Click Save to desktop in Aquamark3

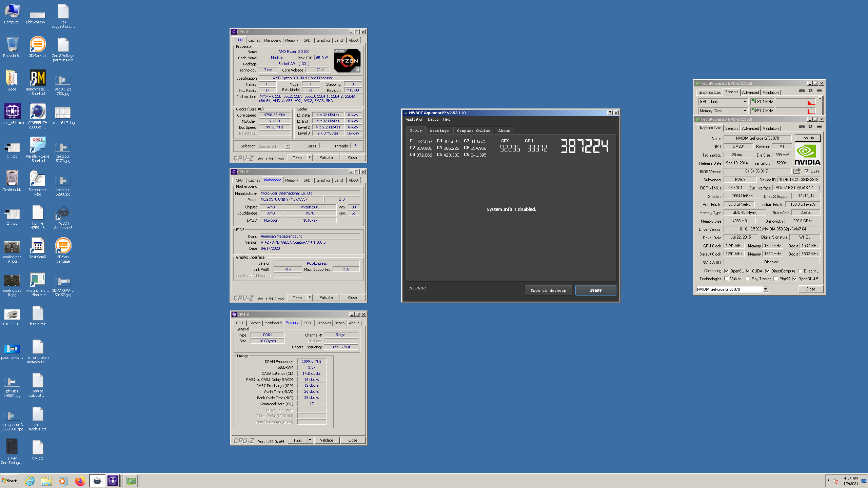[548, 290]
